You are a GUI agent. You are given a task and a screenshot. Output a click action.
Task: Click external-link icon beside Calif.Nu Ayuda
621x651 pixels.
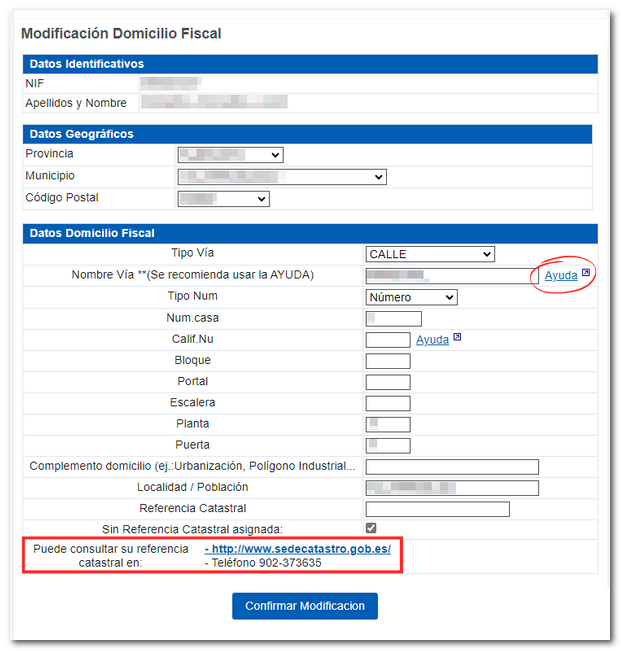coord(457,338)
